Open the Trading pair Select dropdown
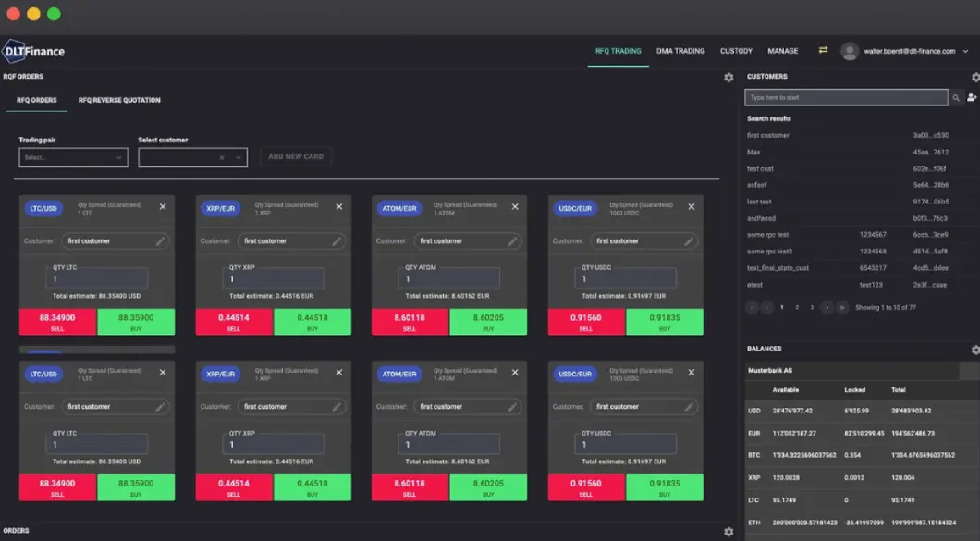The height and width of the screenshot is (541, 980). coord(73,157)
